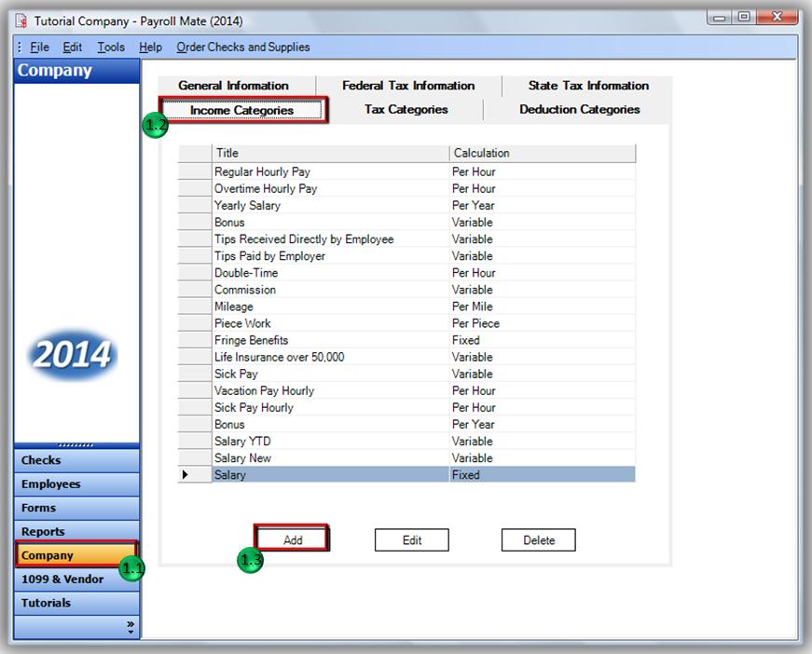Select Tips Received Directly by Employee row
Screen dimensions: 812x654
pos(406,239)
